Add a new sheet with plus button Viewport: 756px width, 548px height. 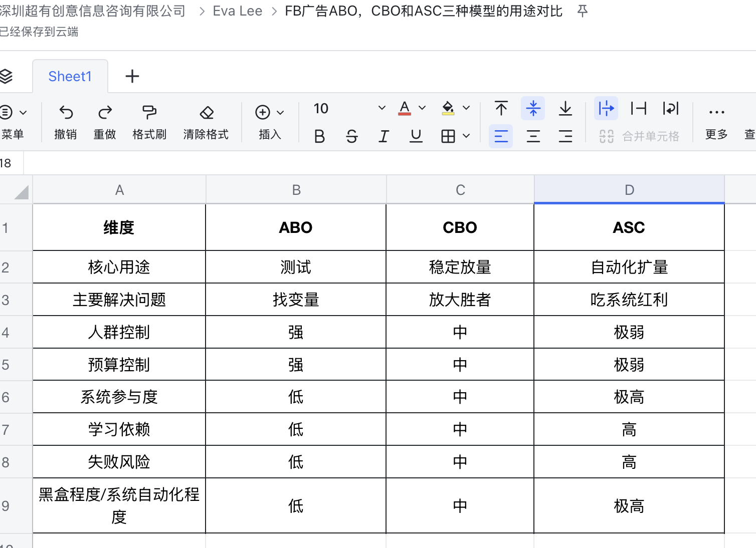pyautogui.click(x=132, y=76)
